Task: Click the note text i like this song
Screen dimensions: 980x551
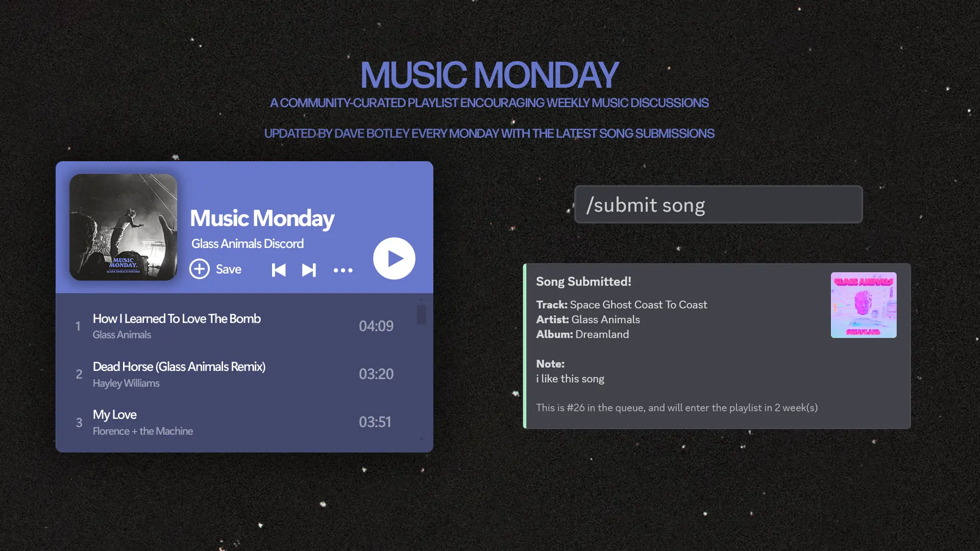Action: 570,379
